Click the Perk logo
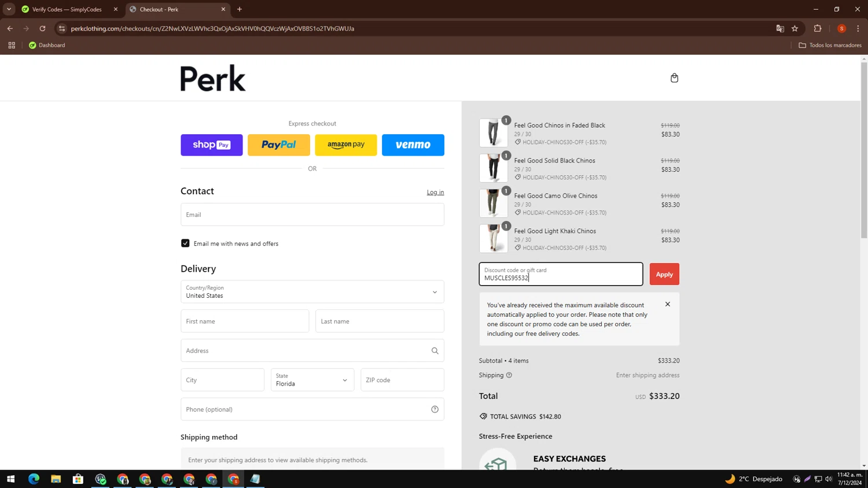The image size is (868, 488). tap(213, 78)
